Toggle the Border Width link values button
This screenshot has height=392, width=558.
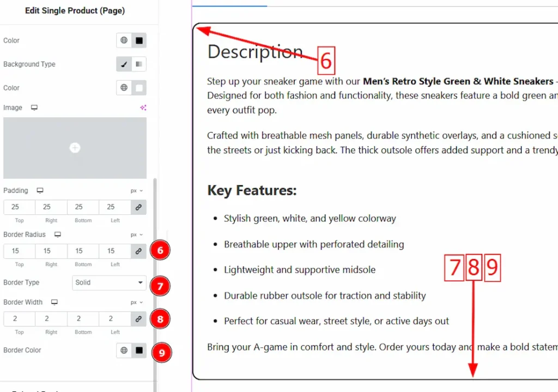point(138,319)
